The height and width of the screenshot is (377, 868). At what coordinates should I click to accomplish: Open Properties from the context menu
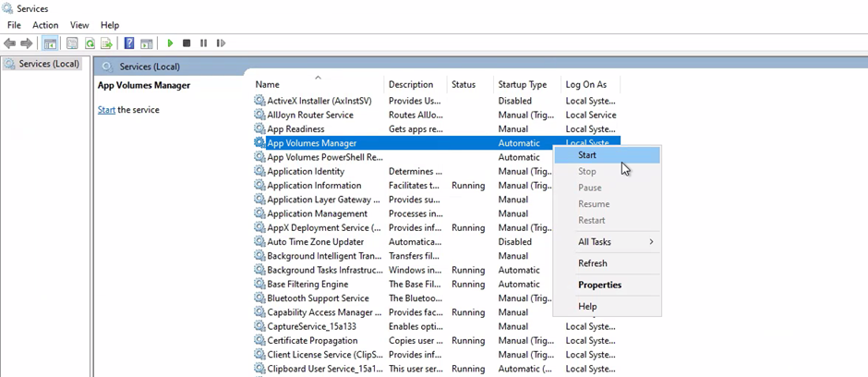pos(599,285)
